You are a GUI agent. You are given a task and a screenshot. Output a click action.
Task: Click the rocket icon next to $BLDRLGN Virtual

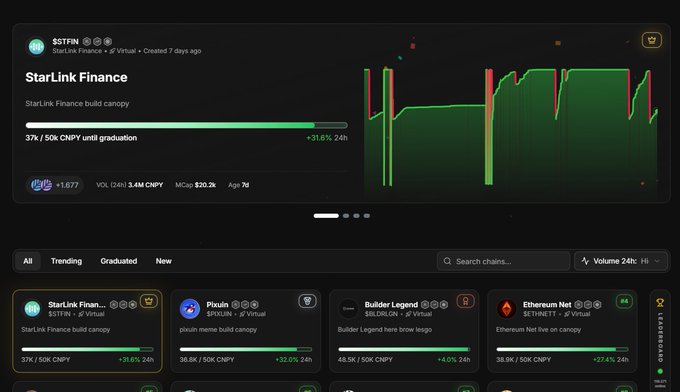(x=408, y=314)
